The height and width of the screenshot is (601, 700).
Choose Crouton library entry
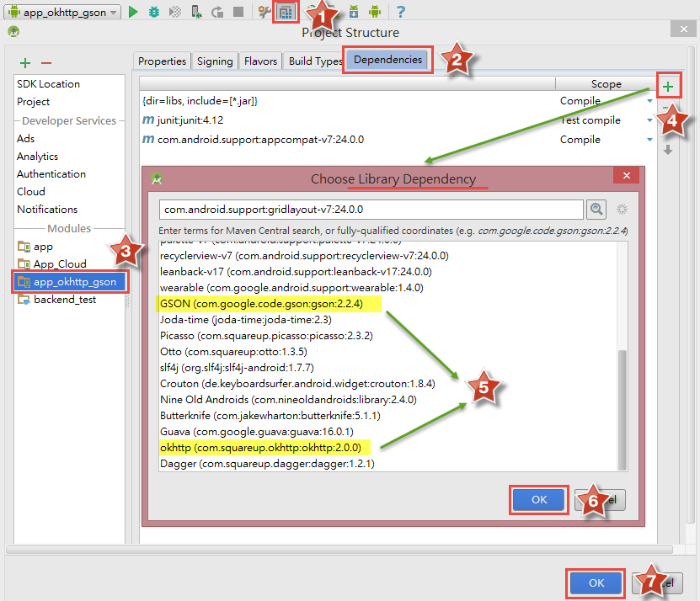tap(297, 384)
